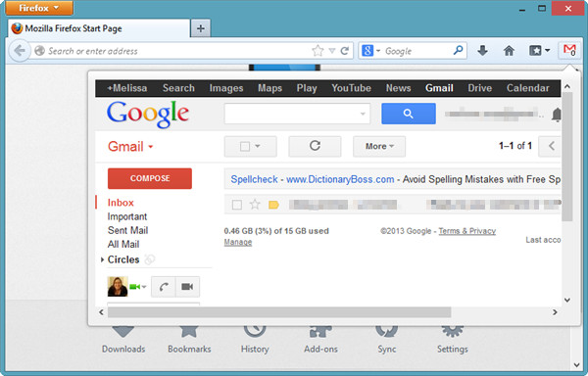Open the Bookmarks menu toolbar icon
The height and width of the screenshot is (376, 588).
539,50
